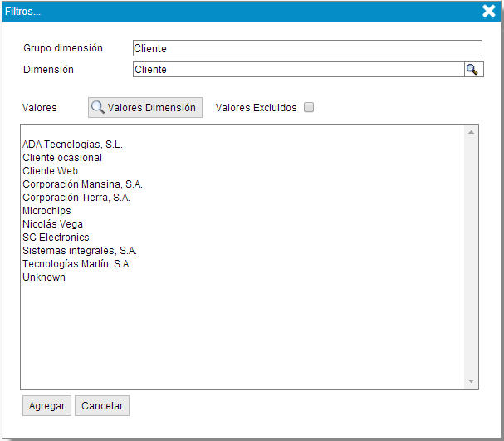Choose Cliente Web value
Viewport: 504px width, 441px height.
tap(50, 171)
